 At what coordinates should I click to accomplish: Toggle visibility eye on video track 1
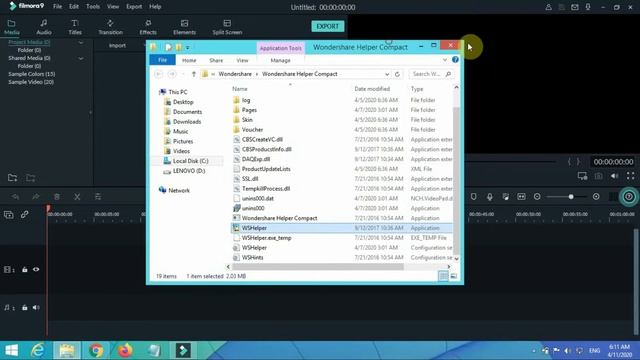36,269
